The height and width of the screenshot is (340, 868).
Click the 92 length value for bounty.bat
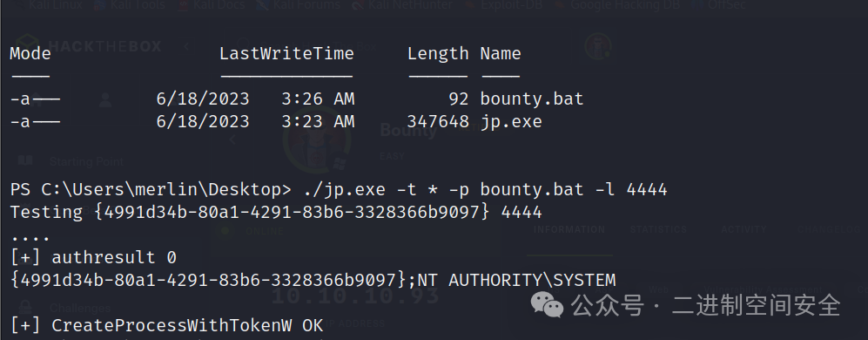[458, 99]
